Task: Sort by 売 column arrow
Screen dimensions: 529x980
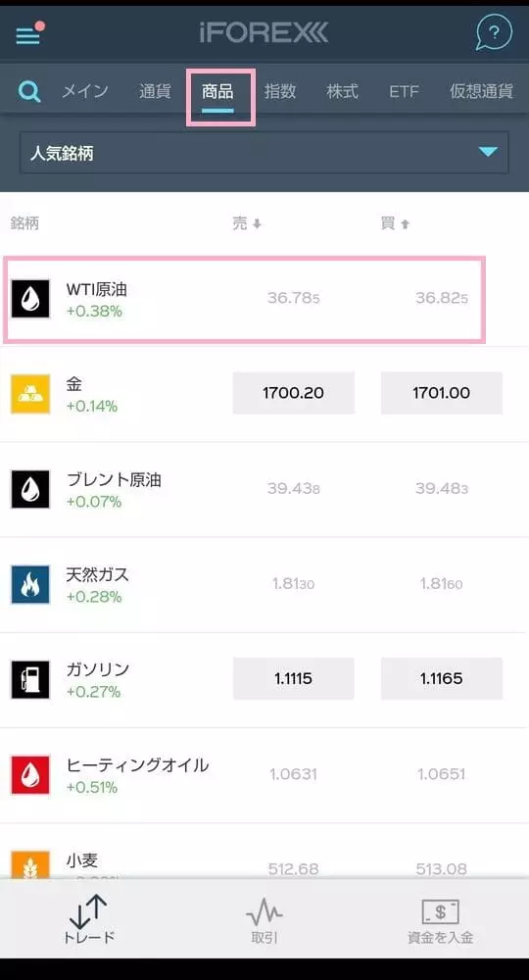Action: [x=257, y=223]
